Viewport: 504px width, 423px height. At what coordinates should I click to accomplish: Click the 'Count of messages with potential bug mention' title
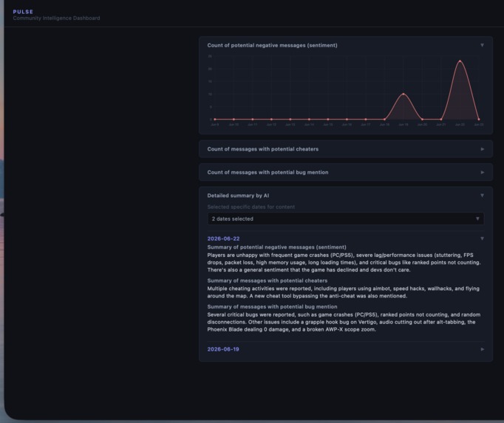tap(268, 173)
